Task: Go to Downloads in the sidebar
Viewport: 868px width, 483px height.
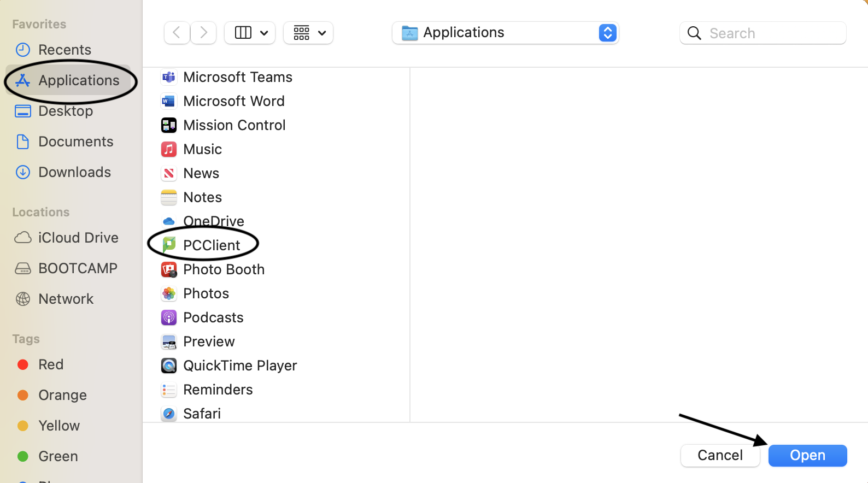Action: pyautogui.click(x=74, y=172)
